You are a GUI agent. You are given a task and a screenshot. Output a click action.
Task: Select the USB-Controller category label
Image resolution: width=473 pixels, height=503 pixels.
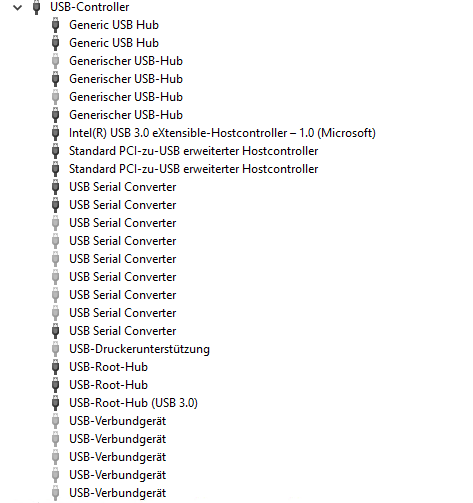click(90, 7)
